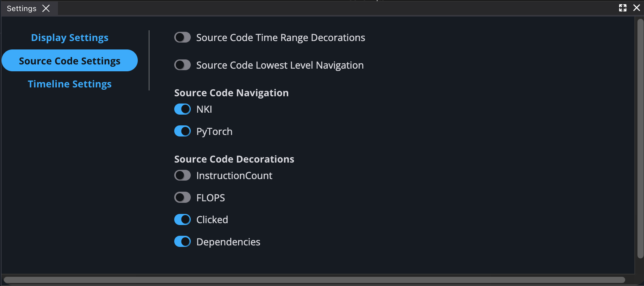This screenshot has width=644, height=286.
Task: Switch off the PyTorch navigation toggle
Action: click(x=182, y=131)
